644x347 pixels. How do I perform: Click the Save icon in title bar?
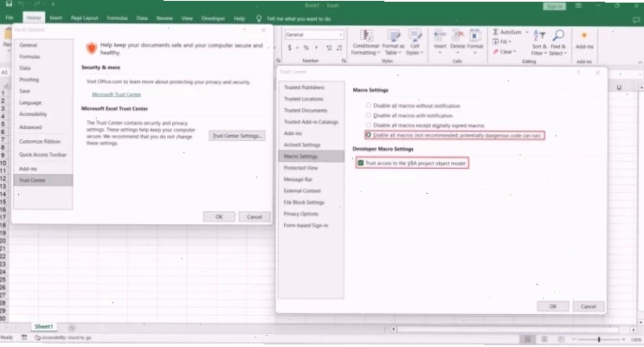tap(9, 4)
